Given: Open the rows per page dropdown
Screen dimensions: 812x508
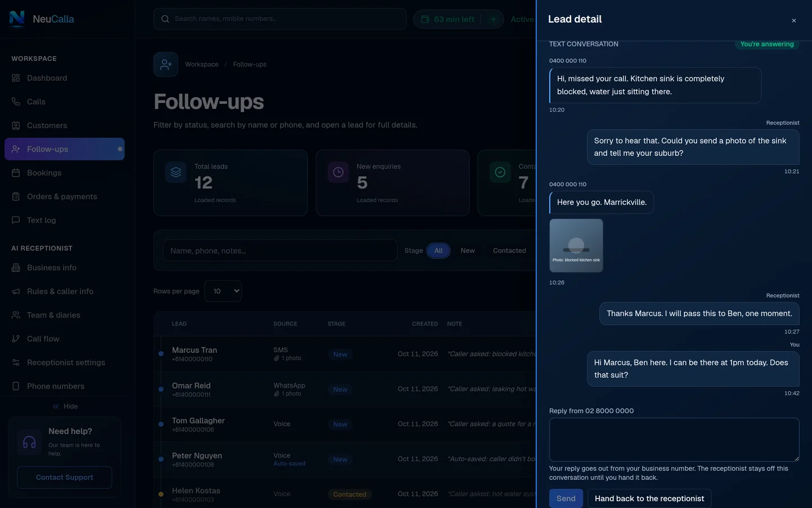Looking at the screenshot, I should click(223, 291).
